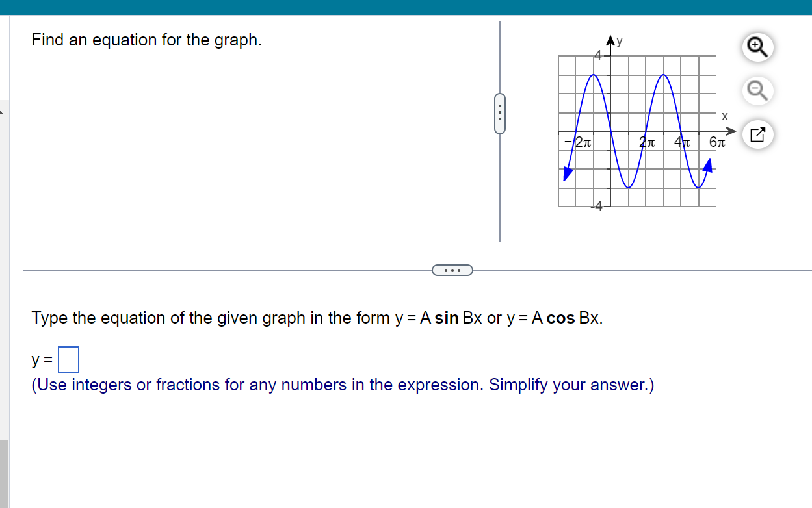Screen dimensions: 812x508
Task: Open the collapsed sidebar using the edge chevron
Action: pos(3,112)
